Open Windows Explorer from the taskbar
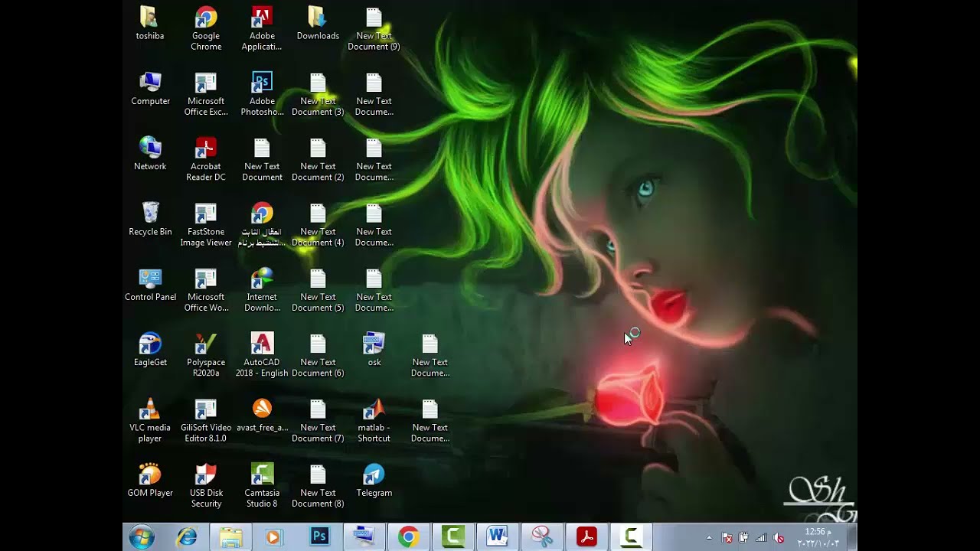980x551 pixels. (230, 537)
